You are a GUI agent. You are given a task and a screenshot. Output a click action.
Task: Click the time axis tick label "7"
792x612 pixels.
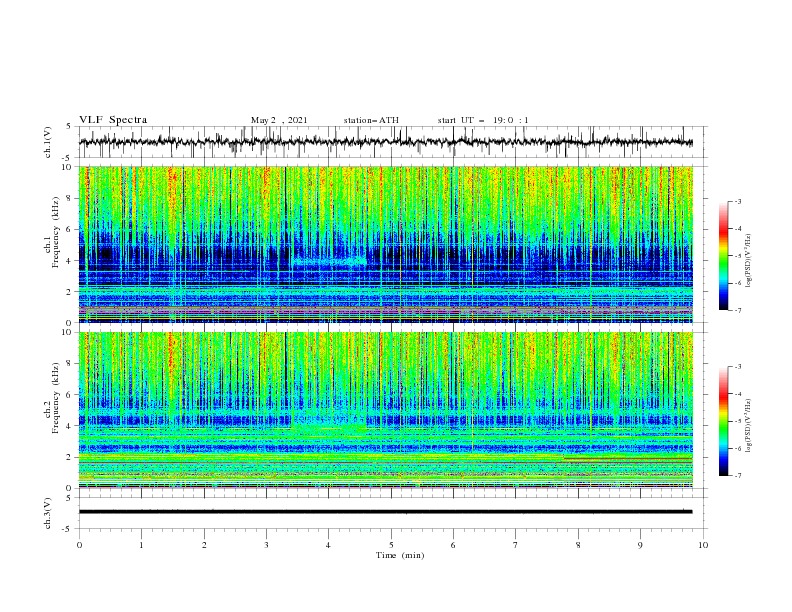516,545
